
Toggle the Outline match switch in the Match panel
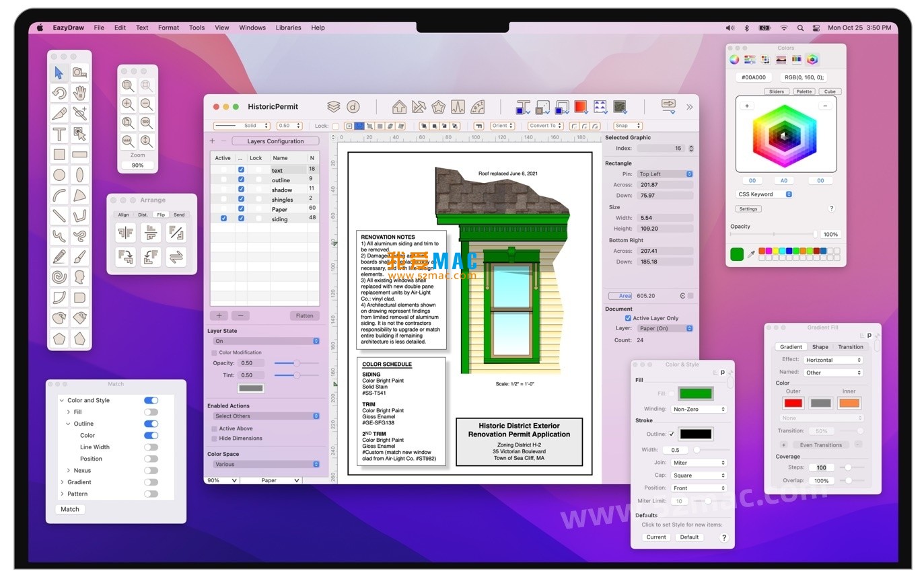point(151,424)
